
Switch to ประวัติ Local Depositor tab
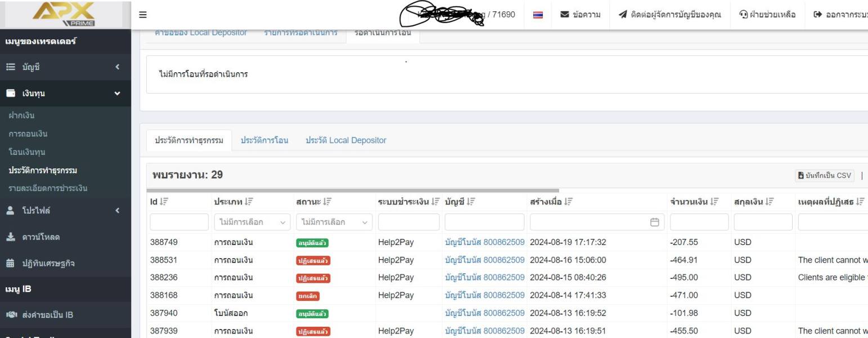[346, 141]
